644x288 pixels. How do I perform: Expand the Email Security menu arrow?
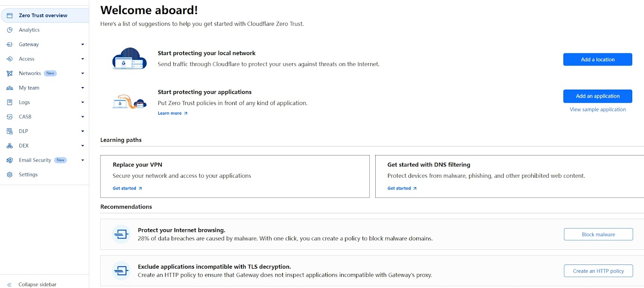(83, 160)
